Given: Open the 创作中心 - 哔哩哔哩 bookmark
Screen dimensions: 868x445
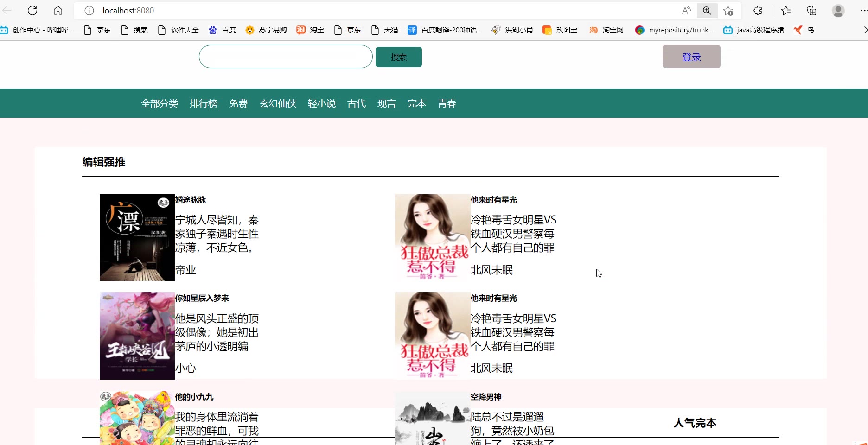Looking at the screenshot, I should (37, 30).
